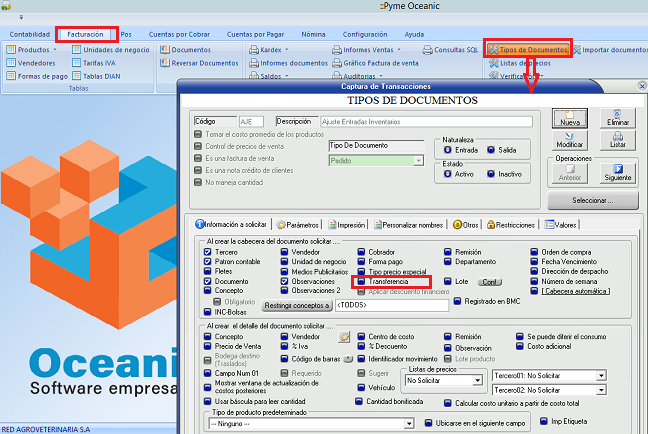
Task: Expand Informes Ventas dropdown arrow
Action: (399, 50)
